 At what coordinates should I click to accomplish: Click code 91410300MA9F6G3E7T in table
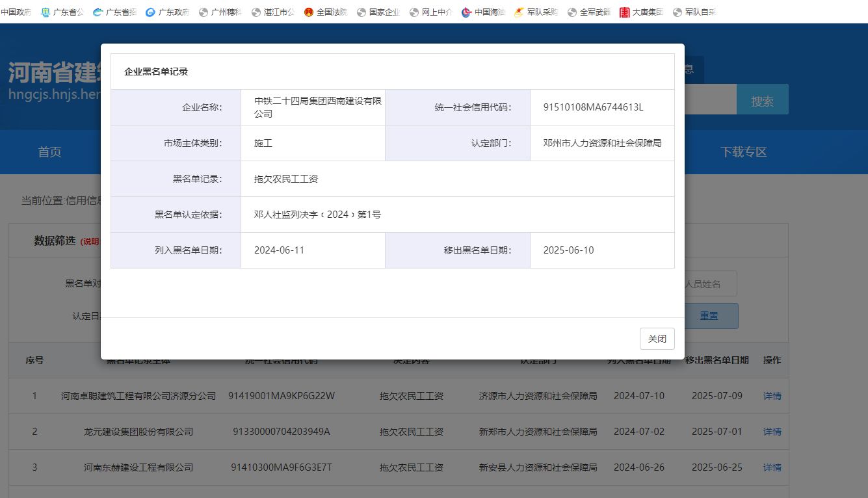282,467
